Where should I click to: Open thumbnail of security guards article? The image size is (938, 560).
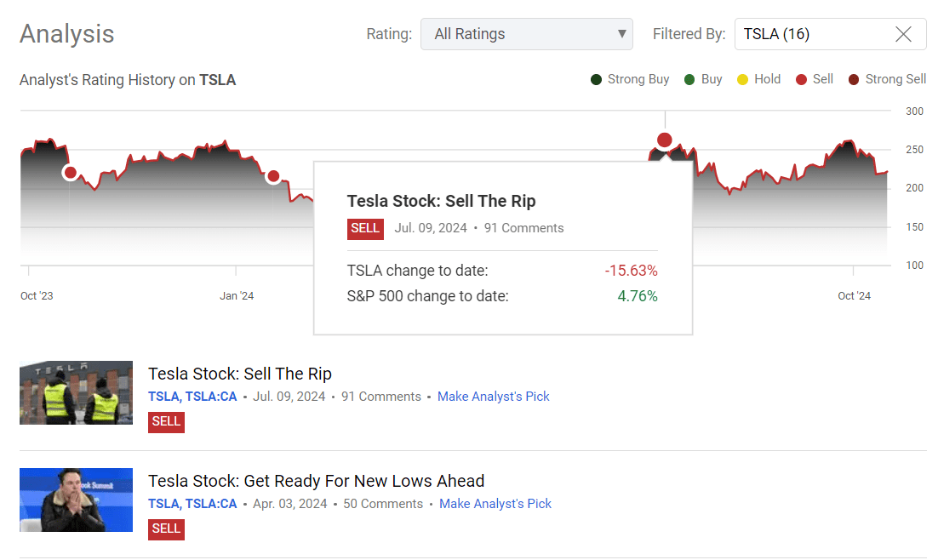pyautogui.click(x=76, y=392)
